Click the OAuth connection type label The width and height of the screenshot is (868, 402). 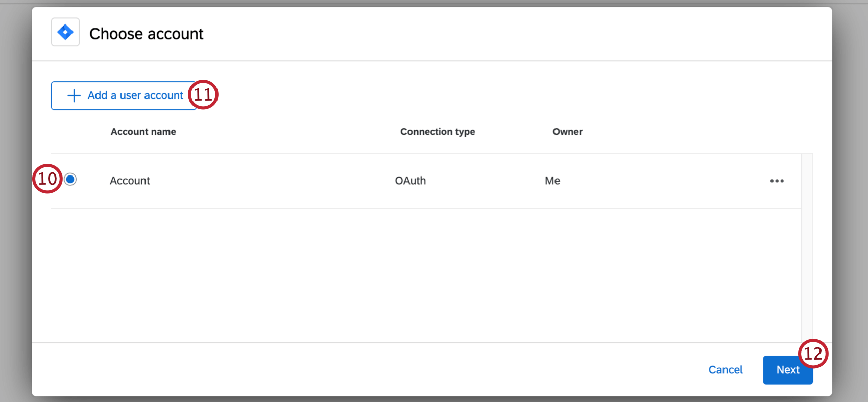(x=410, y=181)
